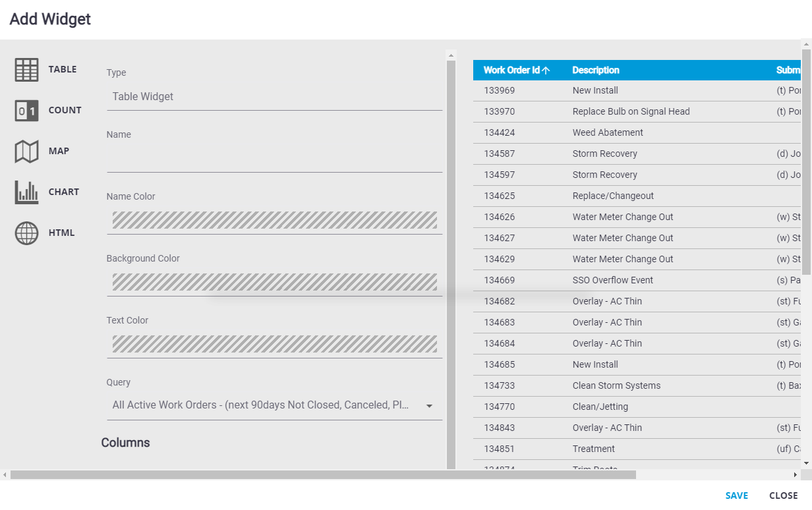
Task: Pick the Chart widget icon
Action: [x=26, y=192]
